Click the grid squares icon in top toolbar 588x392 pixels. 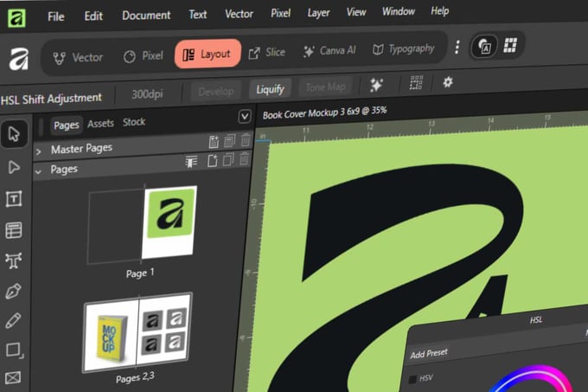click(510, 45)
